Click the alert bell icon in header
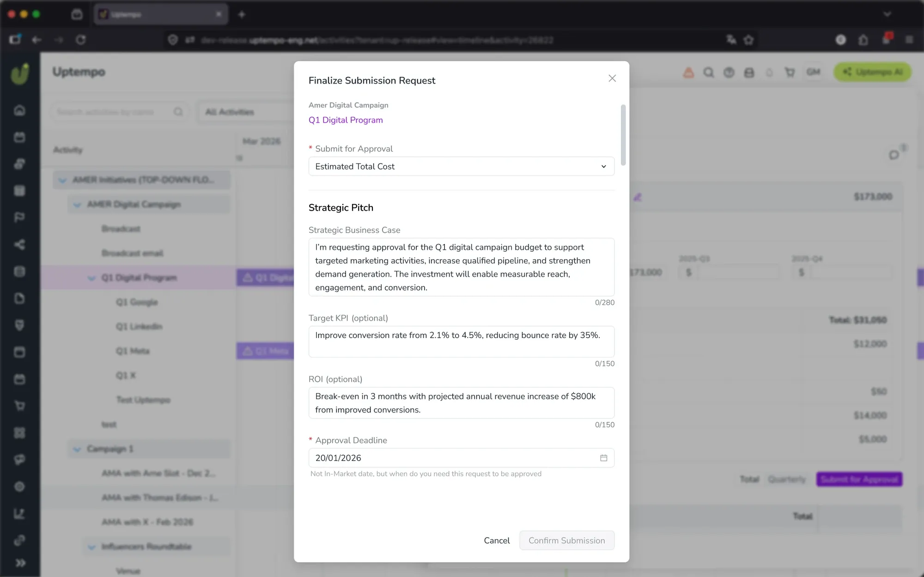 (688, 73)
